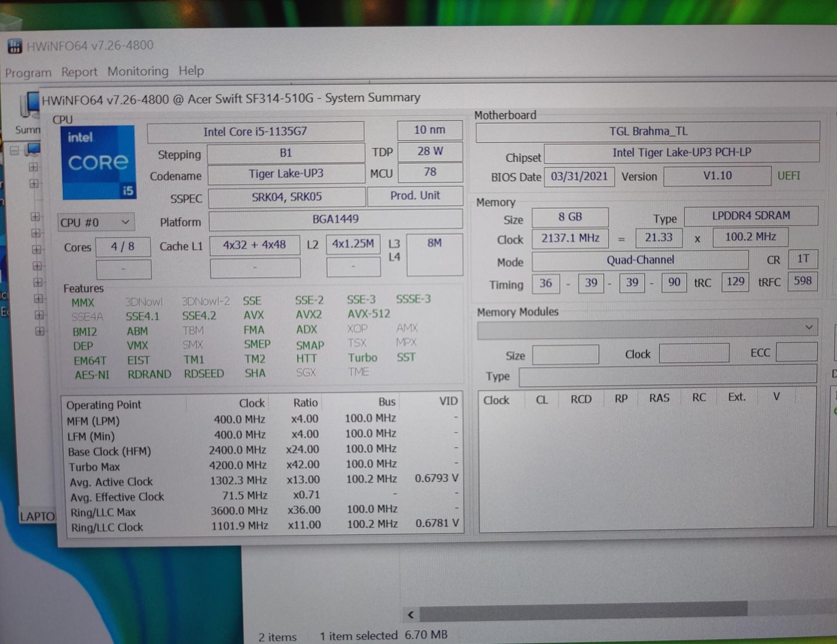Click the Turbo feature label

pos(362,358)
